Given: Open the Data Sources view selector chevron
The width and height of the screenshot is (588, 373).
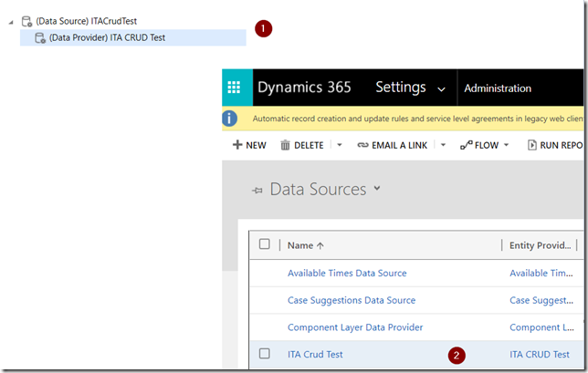Looking at the screenshot, I should pyautogui.click(x=377, y=189).
